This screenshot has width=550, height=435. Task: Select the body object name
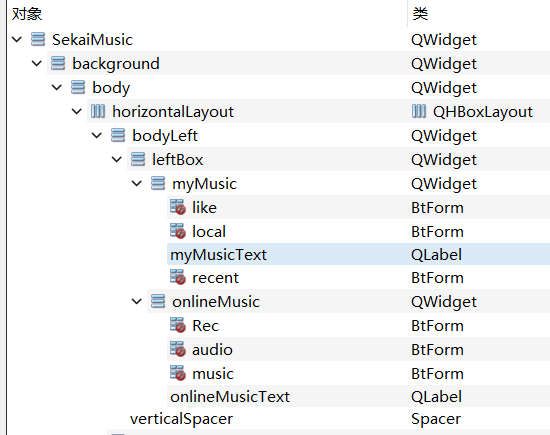[x=111, y=88]
